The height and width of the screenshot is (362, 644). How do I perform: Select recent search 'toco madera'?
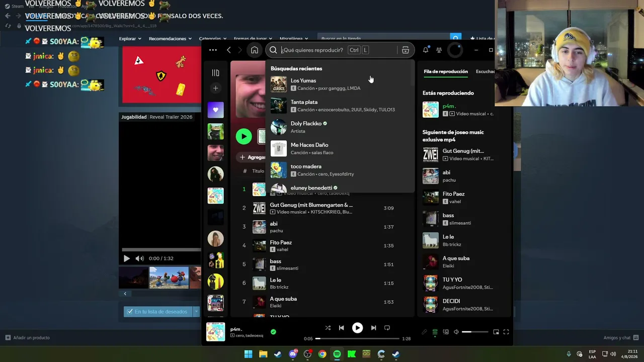tap(340, 170)
